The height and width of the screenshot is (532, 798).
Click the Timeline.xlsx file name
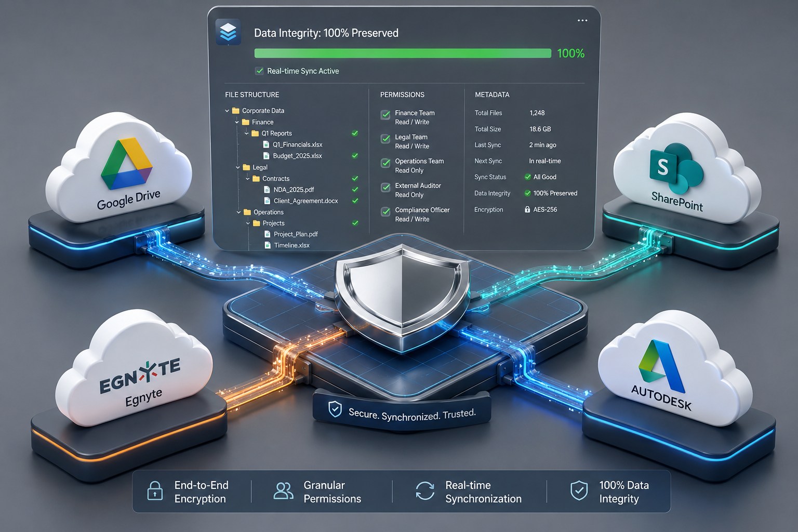(x=291, y=245)
